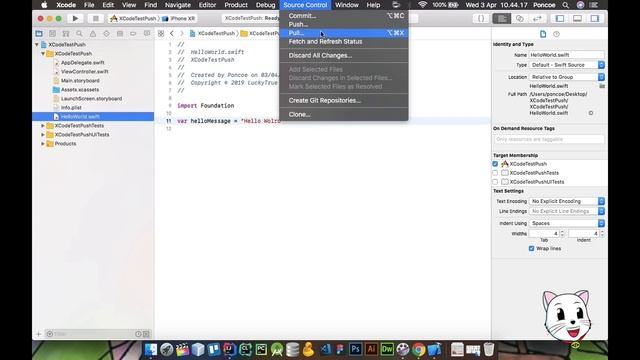640x360 pixels.
Task: Go back in editor history
Action: tap(172, 33)
